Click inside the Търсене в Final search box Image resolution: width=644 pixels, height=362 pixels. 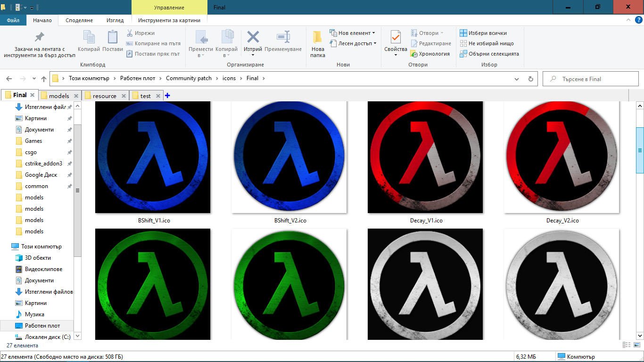click(591, 78)
